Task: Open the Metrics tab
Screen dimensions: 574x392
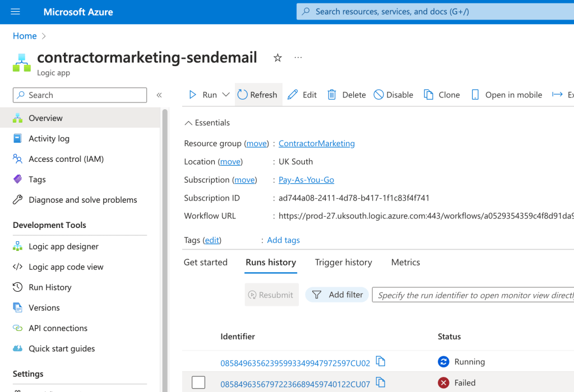Action: coord(406,262)
